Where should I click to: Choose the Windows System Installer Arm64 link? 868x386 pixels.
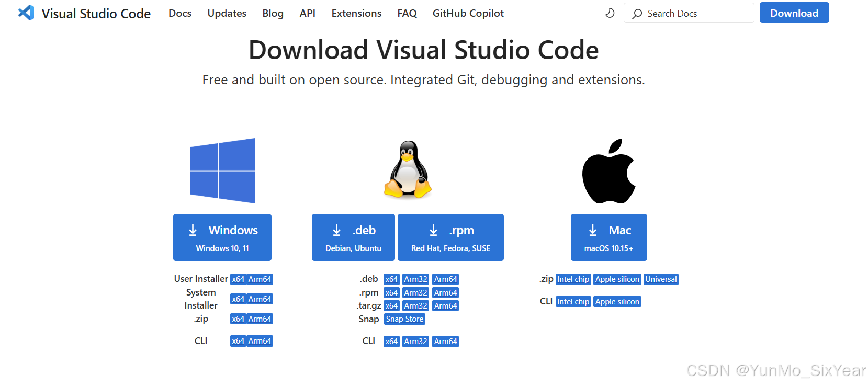coord(260,299)
